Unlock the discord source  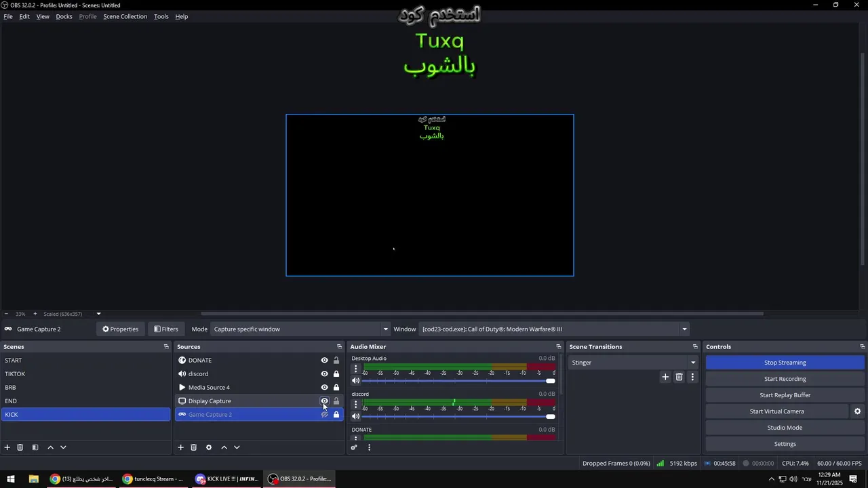(x=336, y=374)
